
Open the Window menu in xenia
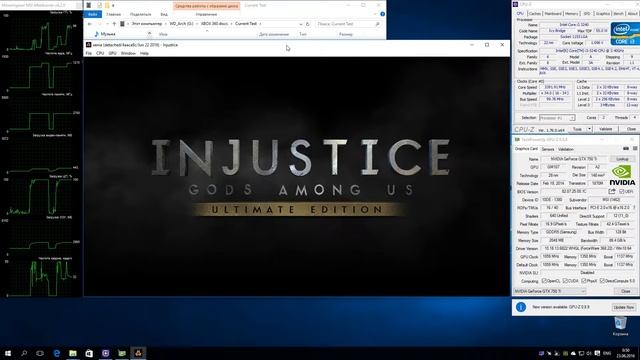(128, 53)
